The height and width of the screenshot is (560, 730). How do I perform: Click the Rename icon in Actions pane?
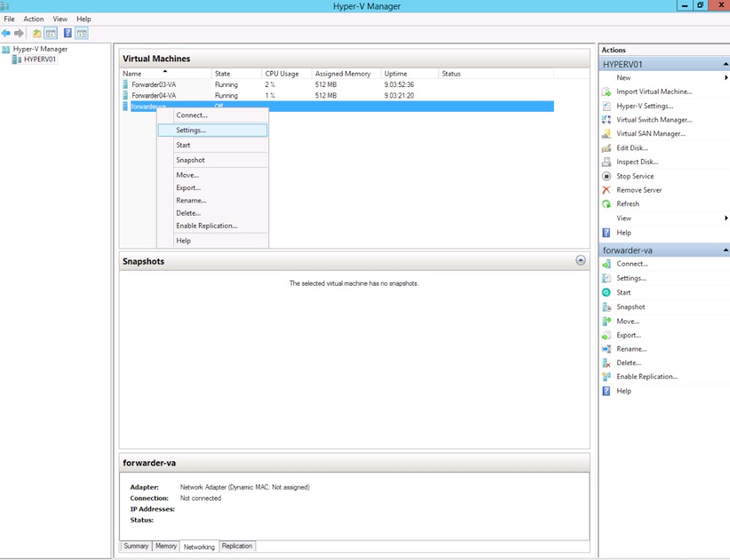click(x=607, y=350)
